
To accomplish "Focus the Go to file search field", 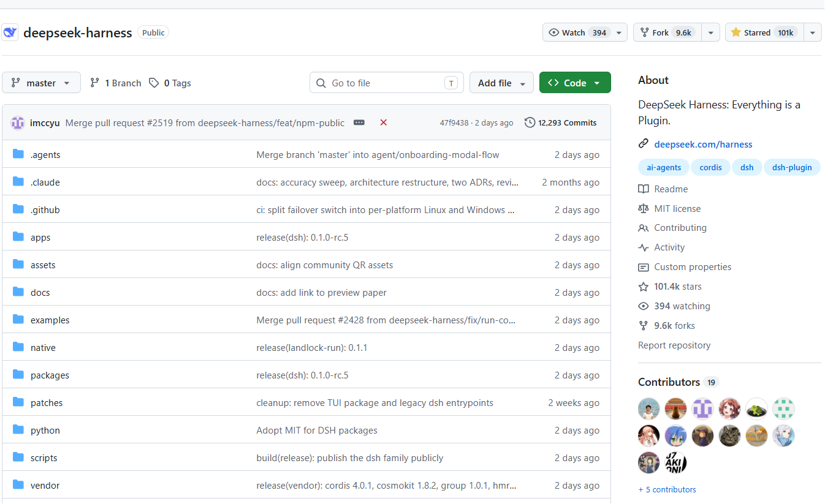I will (387, 83).
